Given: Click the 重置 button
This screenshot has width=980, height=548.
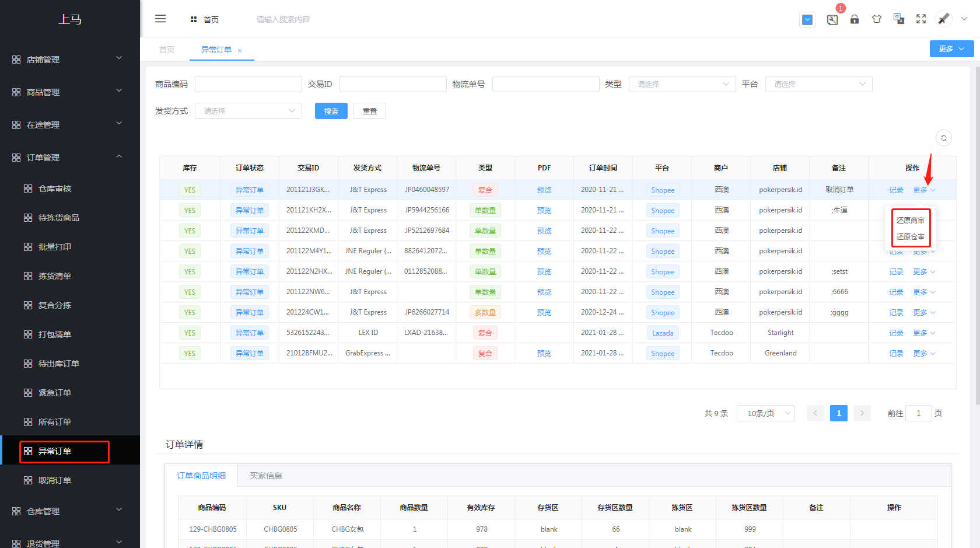Looking at the screenshot, I should 370,111.
